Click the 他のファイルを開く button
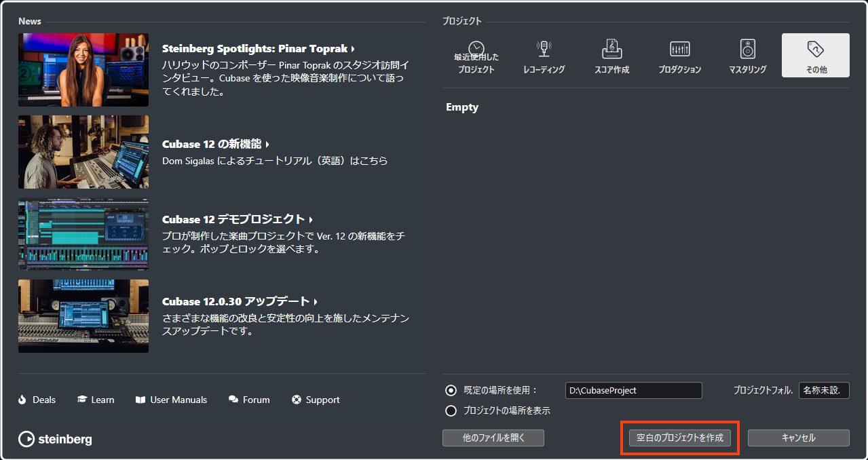Viewport: 868px width, 460px height. (493, 438)
